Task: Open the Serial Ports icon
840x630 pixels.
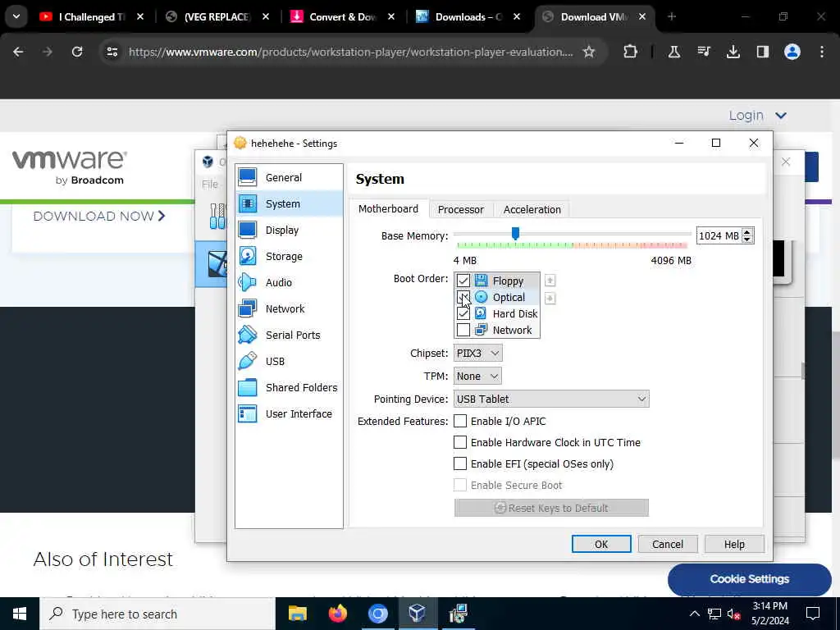Action: (x=248, y=335)
